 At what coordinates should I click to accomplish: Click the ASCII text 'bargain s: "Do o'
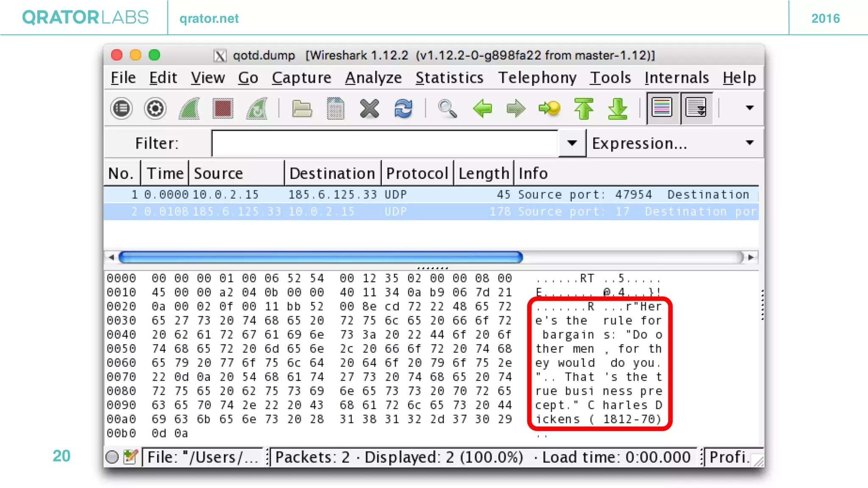click(x=602, y=335)
